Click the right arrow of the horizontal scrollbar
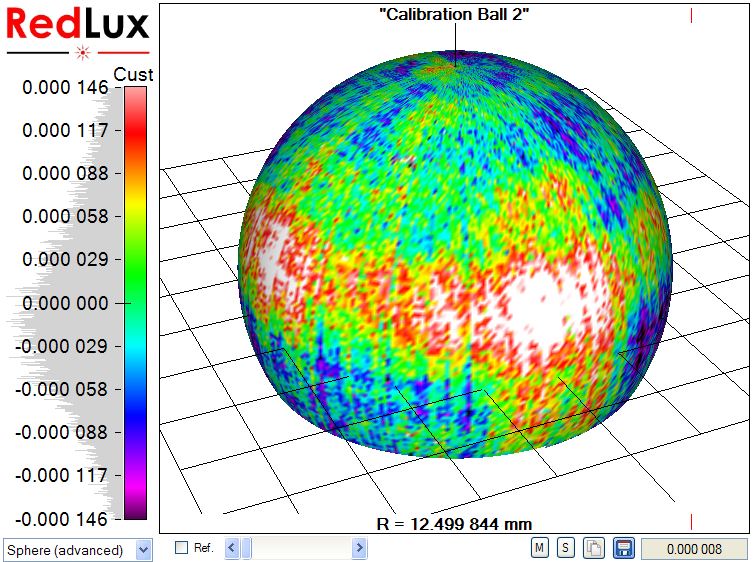Screen dimensions: 753x562 click(x=359, y=548)
